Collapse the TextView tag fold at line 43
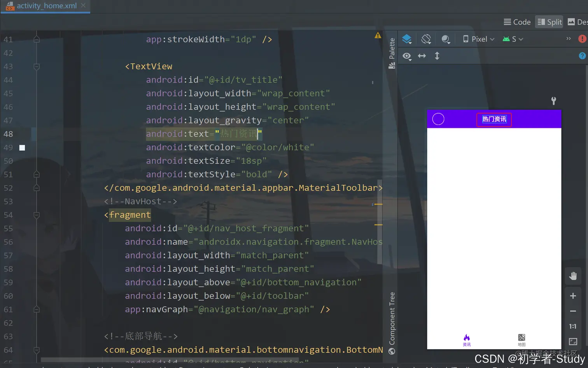The width and height of the screenshot is (588, 368). click(x=37, y=67)
